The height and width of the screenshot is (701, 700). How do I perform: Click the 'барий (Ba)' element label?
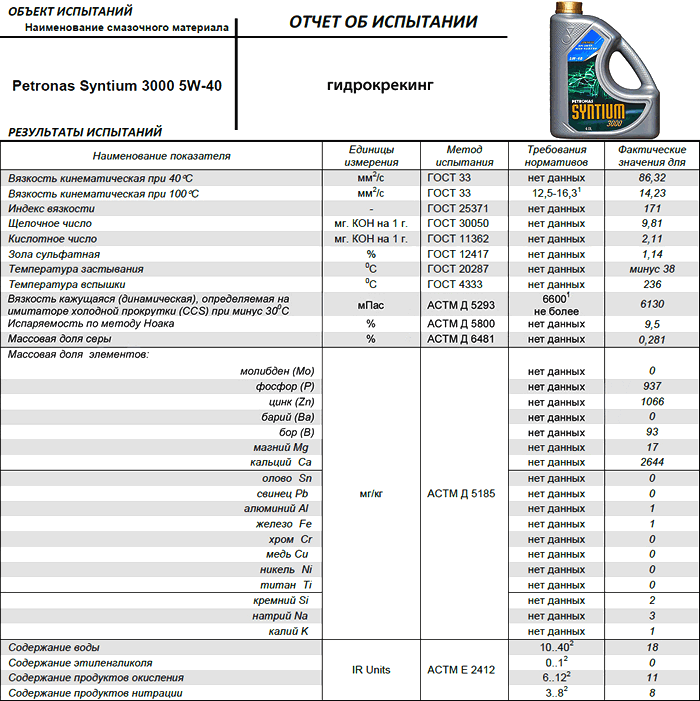click(288, 417)
